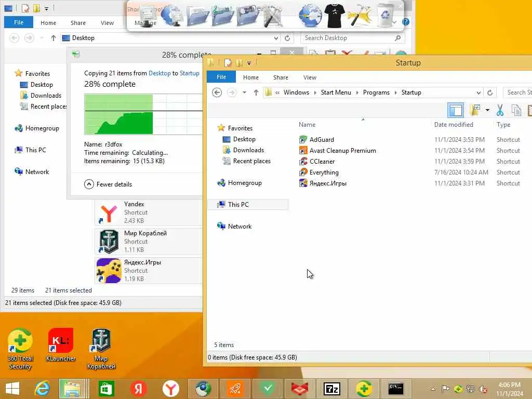Click the Search Desktop field

pyautogui.click(x=353, y=38)
